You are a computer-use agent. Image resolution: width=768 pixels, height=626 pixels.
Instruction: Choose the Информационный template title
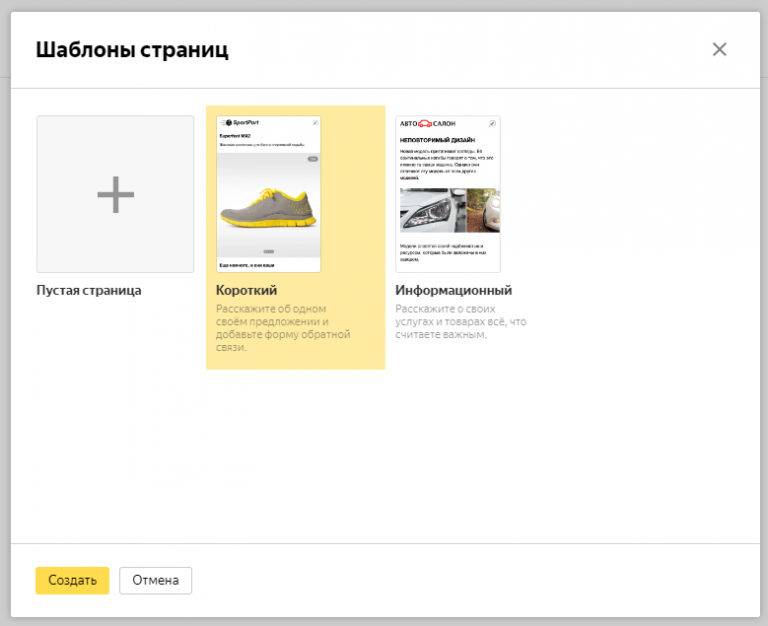tap(453, 290)
